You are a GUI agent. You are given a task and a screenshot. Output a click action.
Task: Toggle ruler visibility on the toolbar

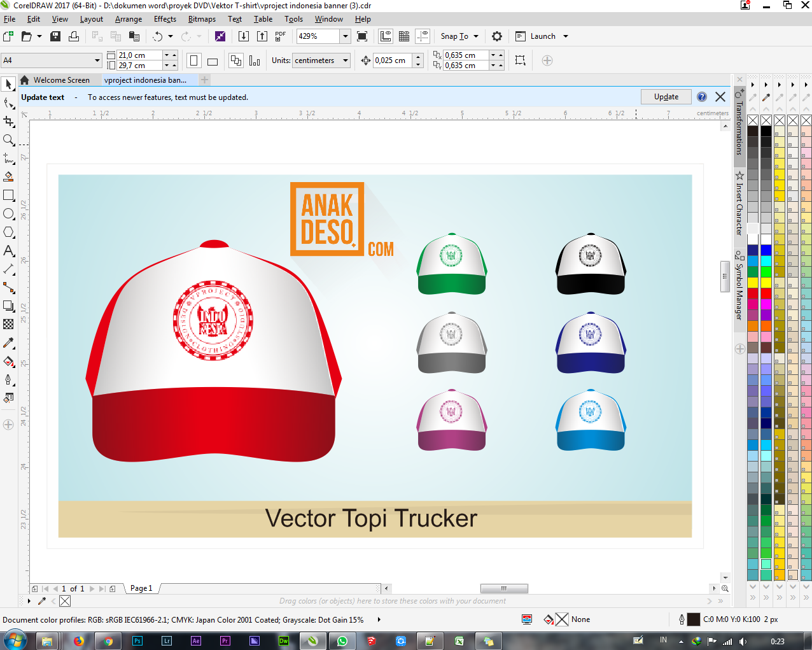(x=386, y=36)
